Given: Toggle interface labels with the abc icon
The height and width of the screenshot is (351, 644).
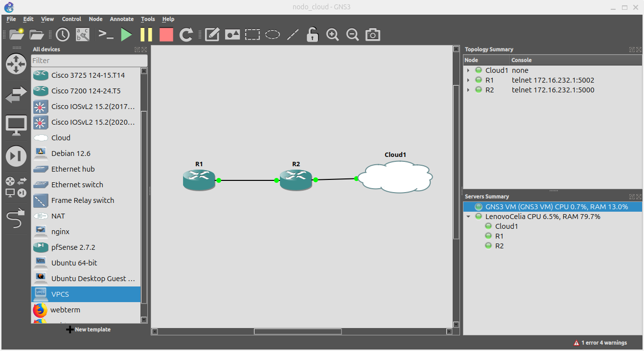Looking at the screenshot, I should [x=82, y=35].
